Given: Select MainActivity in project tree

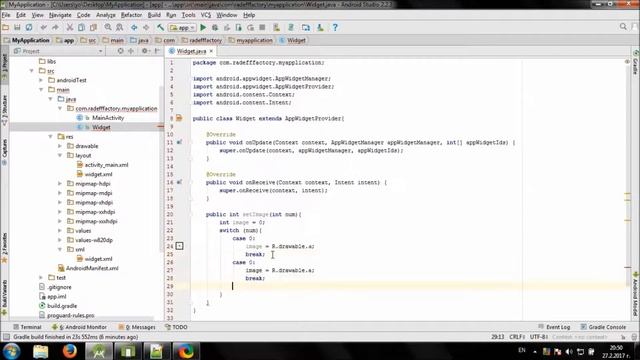Looking at the screenshot, I should (108, 118).
